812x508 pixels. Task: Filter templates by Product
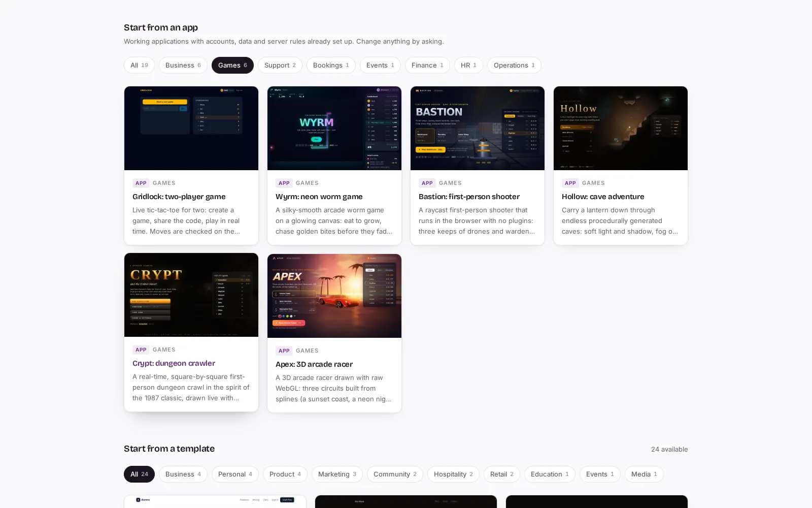pyautogui.click(x=285, y=474)
